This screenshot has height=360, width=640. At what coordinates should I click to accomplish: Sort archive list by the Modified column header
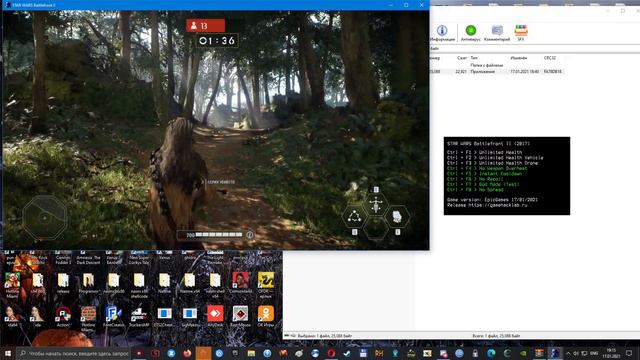[518, 58]
